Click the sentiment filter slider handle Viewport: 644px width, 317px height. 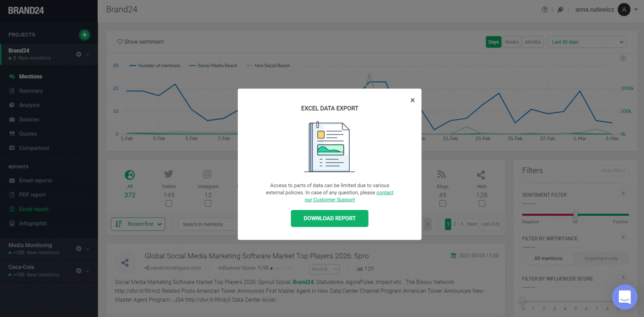click(x=575, y=214)
